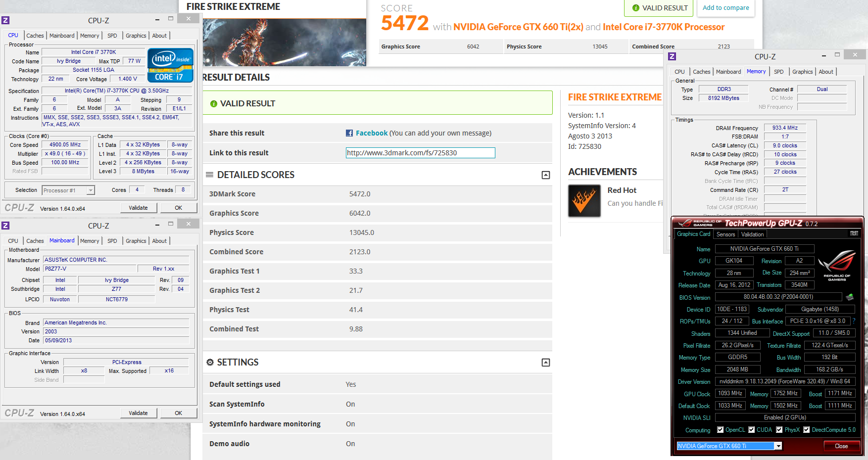Open the Processor #1 selection dropdown
Viewport: 868px width, 460px height.
click(x=91, y=190)
